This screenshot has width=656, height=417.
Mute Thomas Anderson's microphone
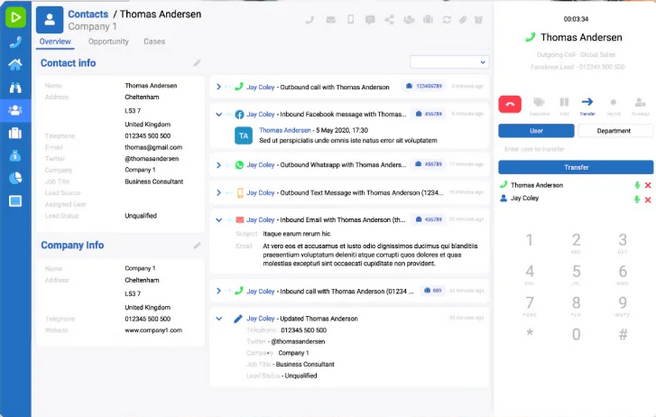(636, 185)
